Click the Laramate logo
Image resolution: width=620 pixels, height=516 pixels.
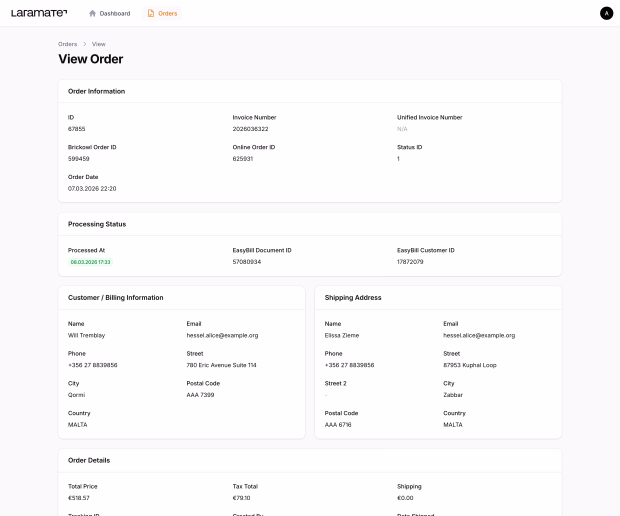click(x=39, y=13)
